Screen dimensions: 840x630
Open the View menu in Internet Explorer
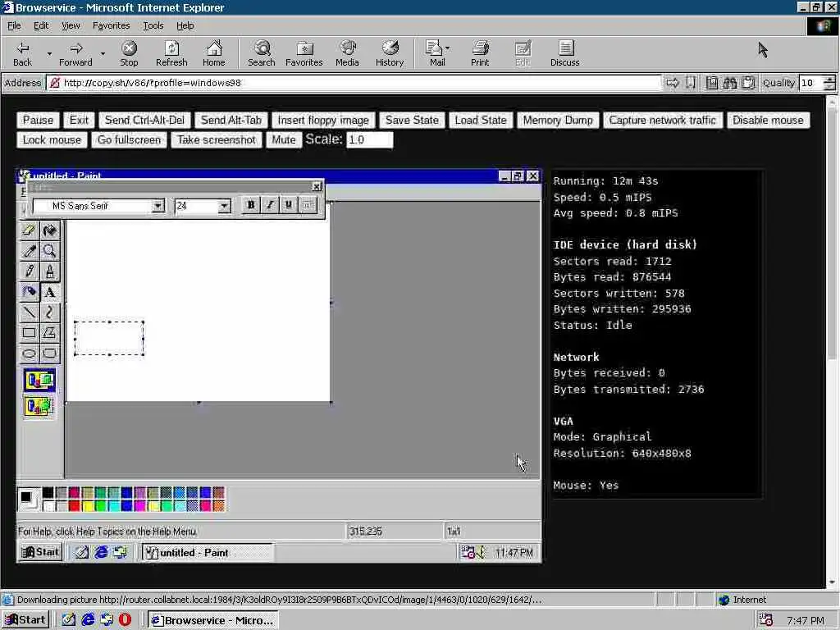[71, 25]
